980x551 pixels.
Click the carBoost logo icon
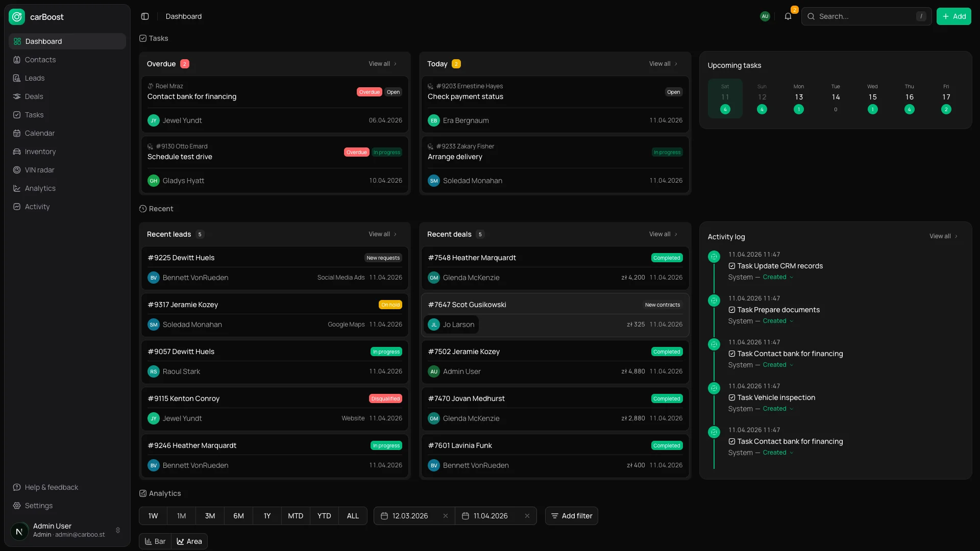point(17,17)
